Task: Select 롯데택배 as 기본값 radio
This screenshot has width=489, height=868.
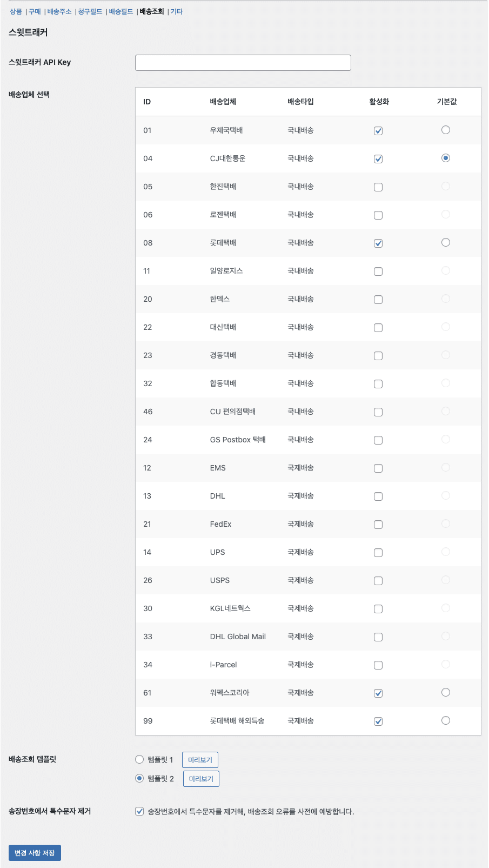Action: click(446, 242)
